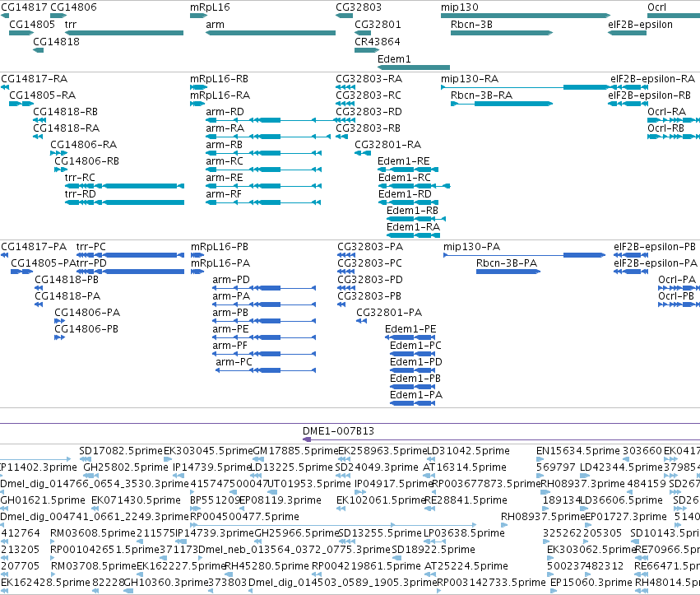Click transcript arm-RF
The width and height of the screenshot is (700, 595).
coord(263,202)
